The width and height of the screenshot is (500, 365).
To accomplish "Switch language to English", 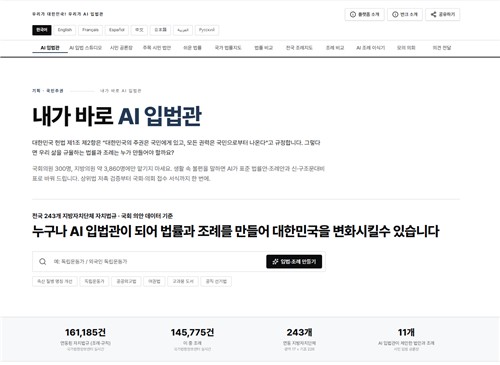I will (x=65, y=30).
